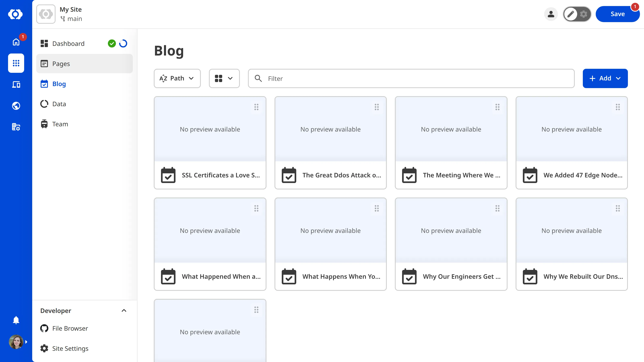Open the layout view dropdown
Viewport: 644px width, 362px height.
224,78
